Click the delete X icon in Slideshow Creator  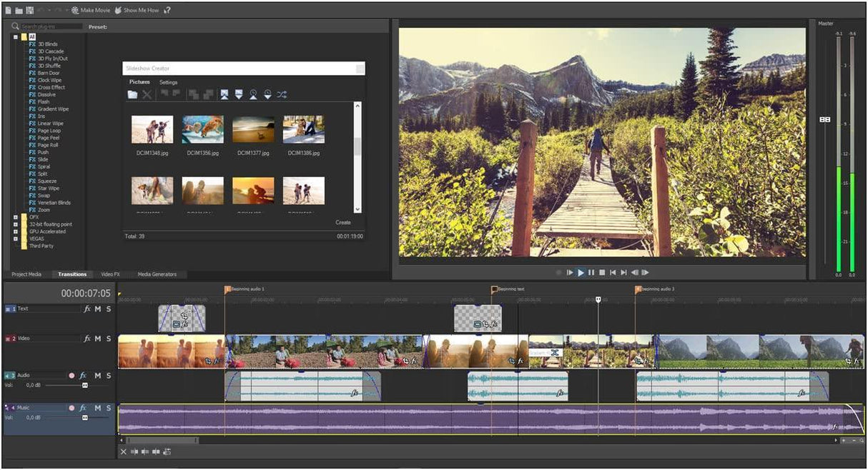(x=145, y=94)
